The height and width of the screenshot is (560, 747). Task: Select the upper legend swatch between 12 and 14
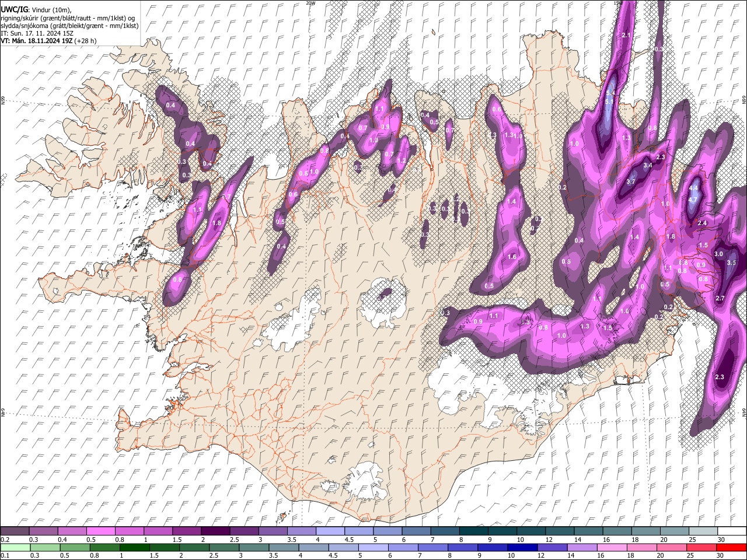pyautogui.click(x=560, y=531)
